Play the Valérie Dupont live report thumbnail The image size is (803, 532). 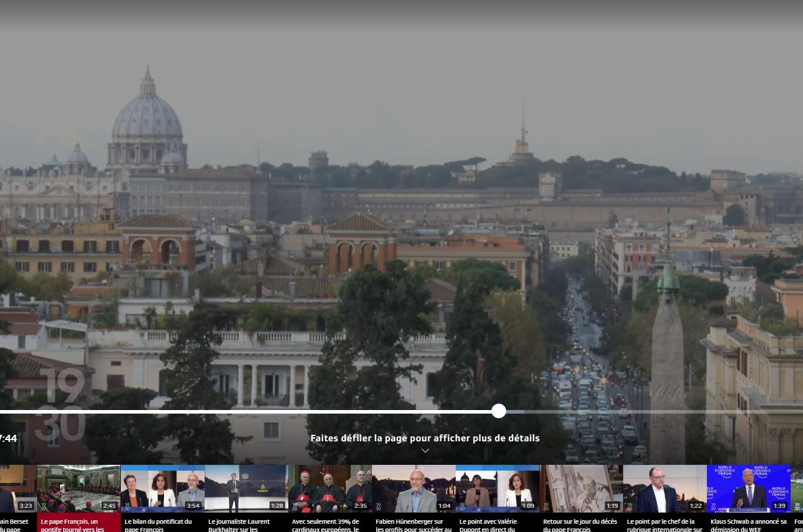point(497,488)
